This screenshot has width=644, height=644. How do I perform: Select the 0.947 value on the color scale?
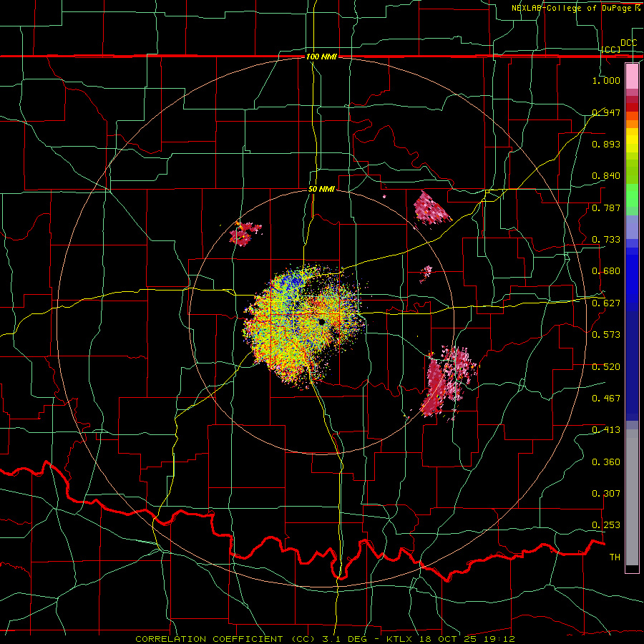tap(606, 112)
